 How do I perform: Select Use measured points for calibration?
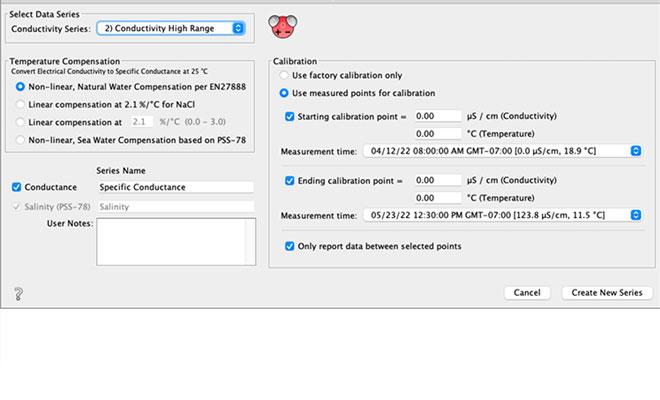pyautogui.click(x=285, y=93)
